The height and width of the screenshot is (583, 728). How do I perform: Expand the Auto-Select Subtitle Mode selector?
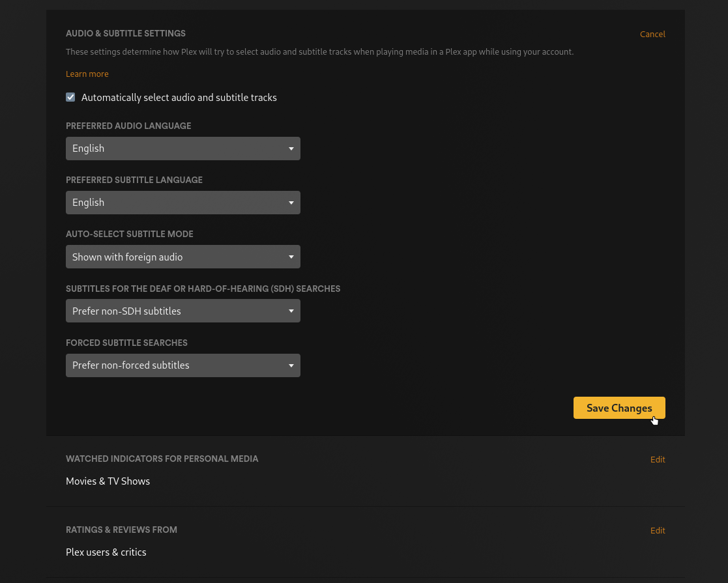tap(182, 257)
